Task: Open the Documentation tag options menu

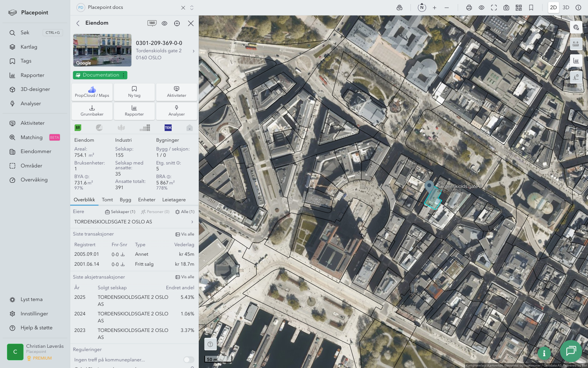Action: coord(123,75)
